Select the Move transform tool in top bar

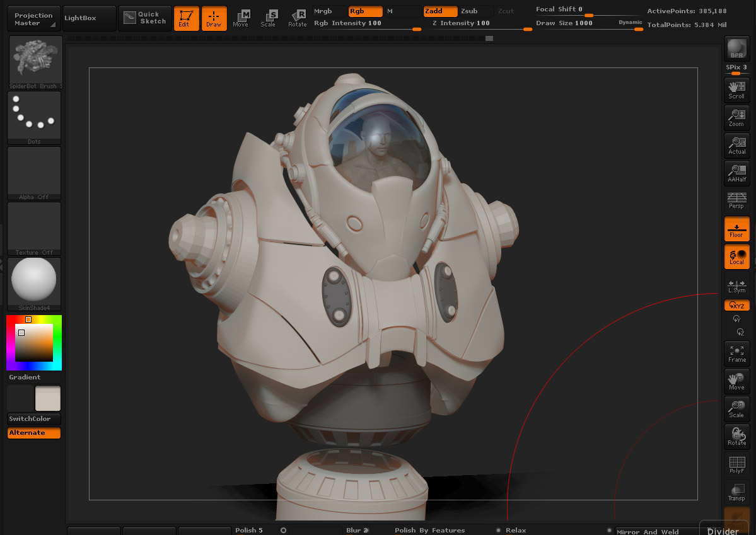tap(241, 19)
